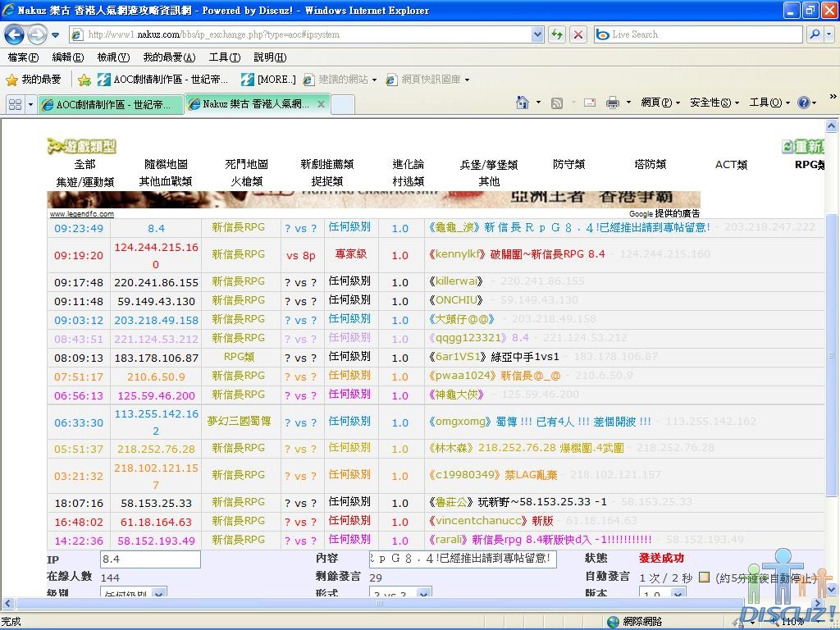This screenshot has height=630, width=840.
Task: Click the page icon in address bar
Action: coord(78,34)
